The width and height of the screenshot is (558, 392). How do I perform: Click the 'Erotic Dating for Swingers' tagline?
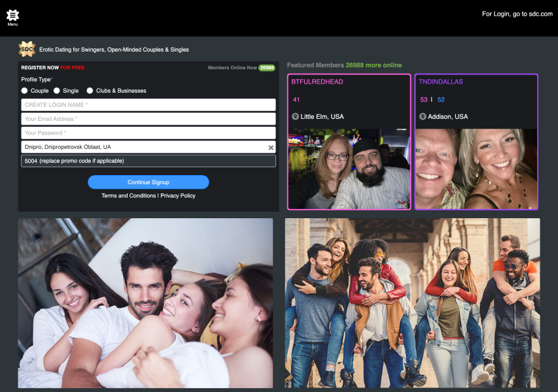point(114,50)
